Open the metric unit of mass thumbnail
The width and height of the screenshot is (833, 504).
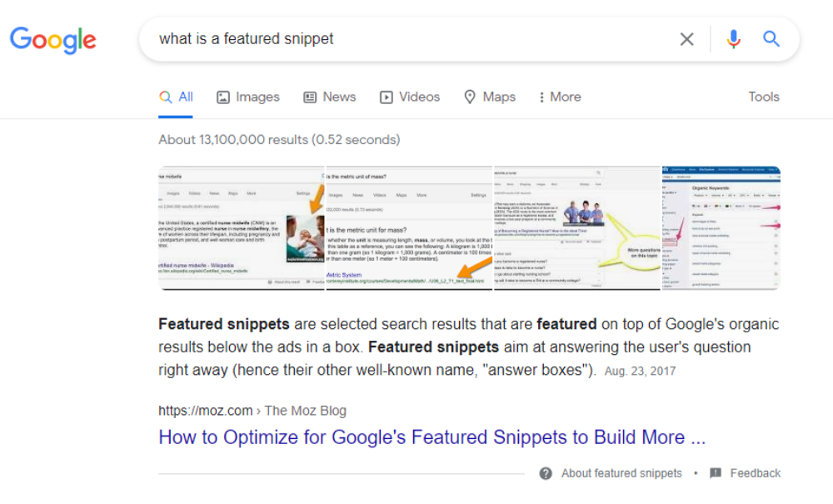[409, 227]
